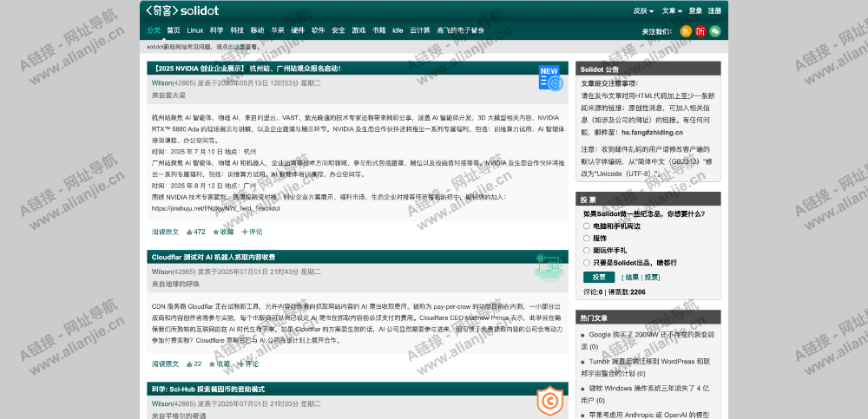Open the 书籍 category

[379, 30]
